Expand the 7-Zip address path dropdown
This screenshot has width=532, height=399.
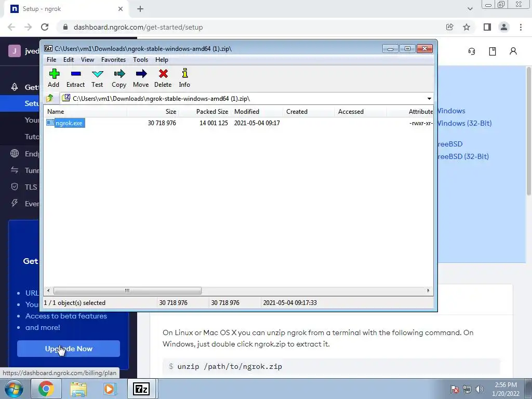coord(429,99)
